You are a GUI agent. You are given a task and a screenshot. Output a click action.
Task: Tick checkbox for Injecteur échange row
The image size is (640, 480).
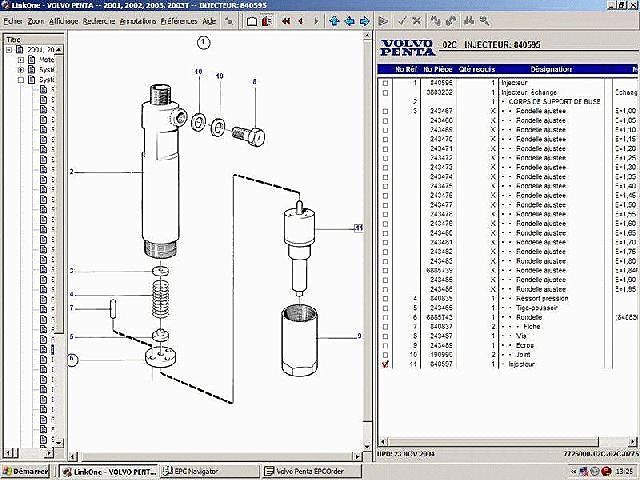(x=385, y=93)
